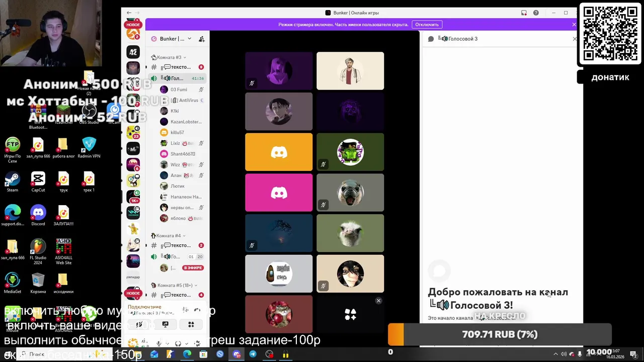Screen dimensions: 644x362
Task: Open the Корзина recycle bin icon
Action: [38, 283]
